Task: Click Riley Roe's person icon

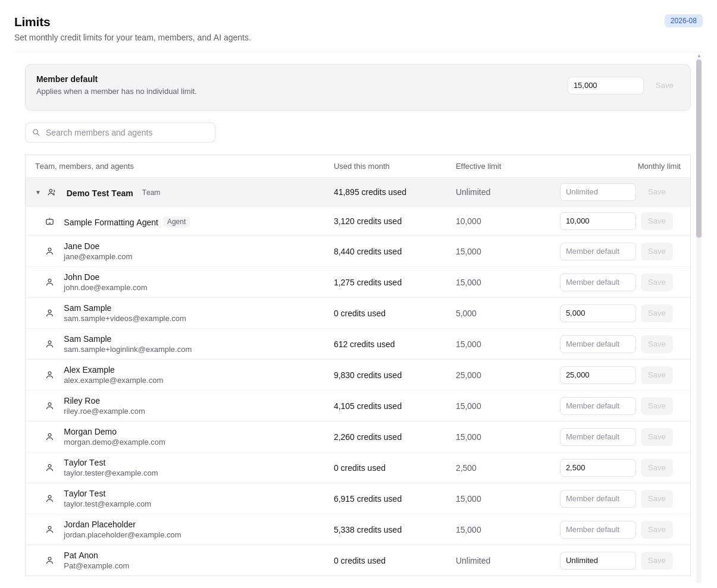Action: (50, 406)
